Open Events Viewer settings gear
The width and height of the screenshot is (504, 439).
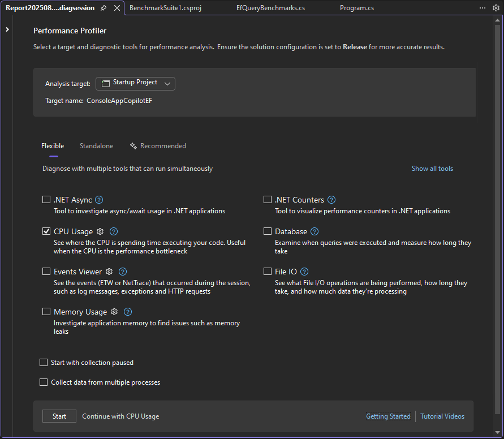point(109,272)
